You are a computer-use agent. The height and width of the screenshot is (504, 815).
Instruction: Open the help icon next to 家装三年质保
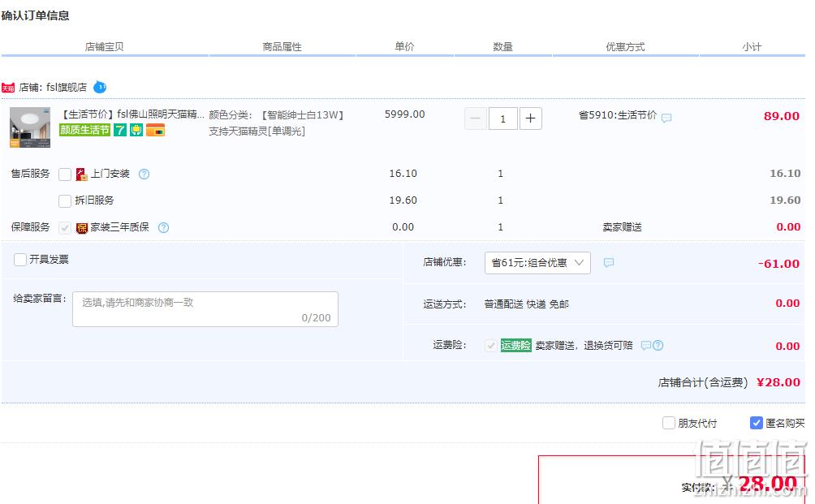(163, 227)
